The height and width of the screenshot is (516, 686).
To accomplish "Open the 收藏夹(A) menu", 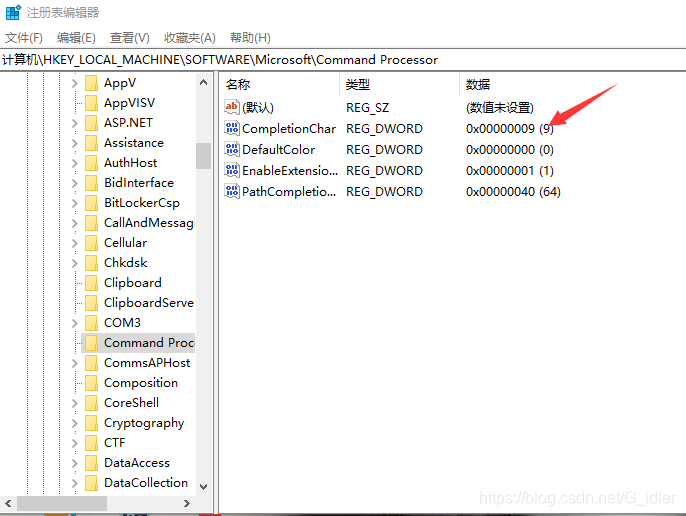I will pos(190,38).
